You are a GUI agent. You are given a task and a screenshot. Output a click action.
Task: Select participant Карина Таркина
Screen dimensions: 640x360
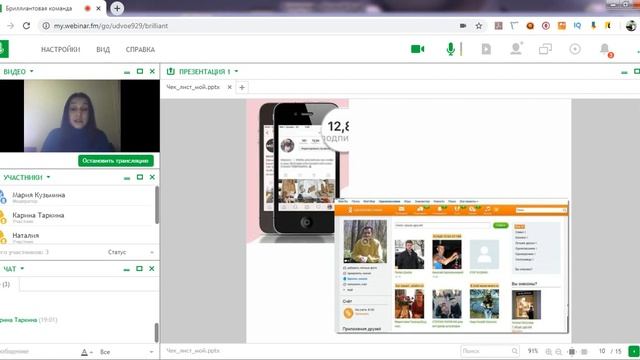coord(38,215)
